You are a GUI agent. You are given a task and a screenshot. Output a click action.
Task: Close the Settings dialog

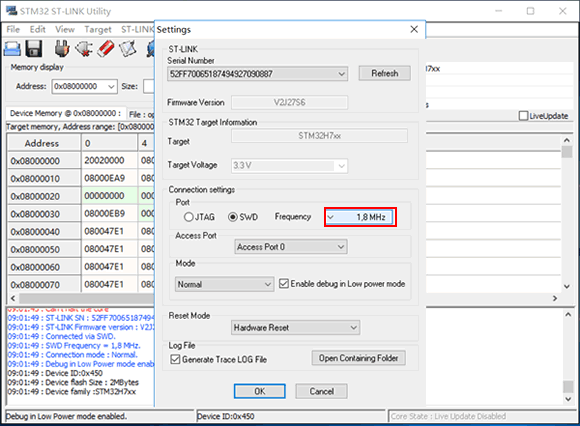[414, 29]
